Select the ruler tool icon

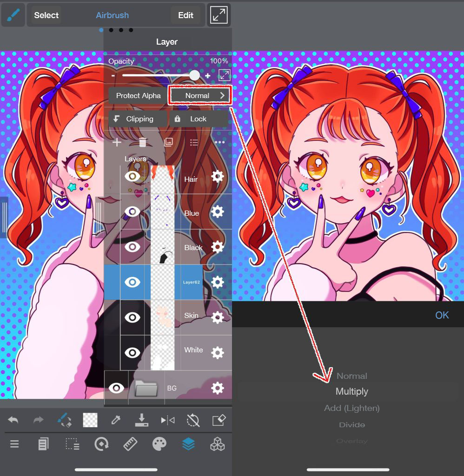coord(130,444)
